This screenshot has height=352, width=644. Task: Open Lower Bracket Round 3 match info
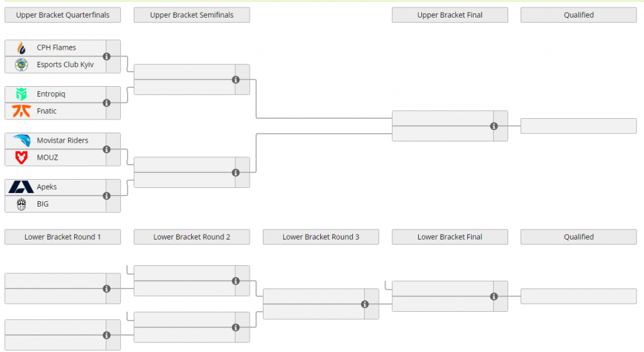tap(365, 304)
